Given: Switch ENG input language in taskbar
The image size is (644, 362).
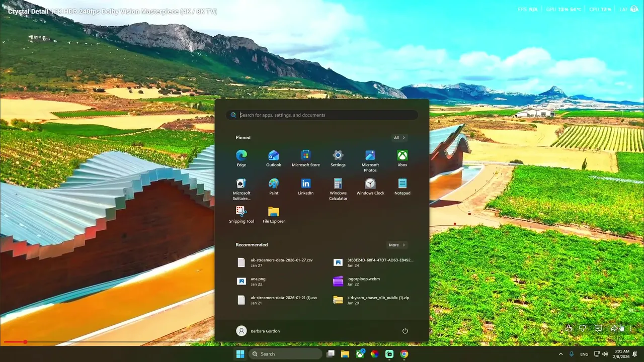Looking at the screenshot, I should pos(584,354).
